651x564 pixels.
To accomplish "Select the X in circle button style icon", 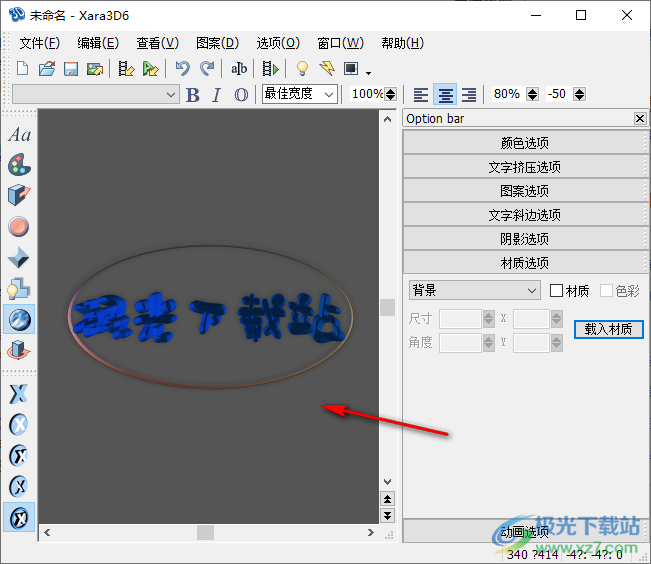I will (19, 424).
